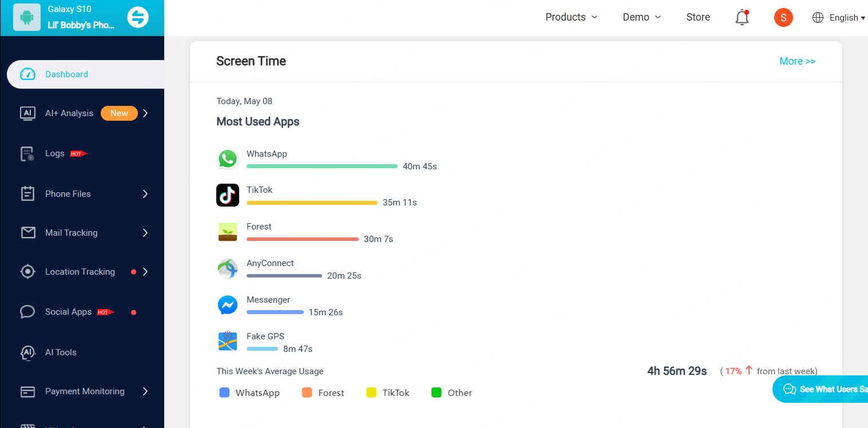Expand the Payment Monitoring submenu chevron
The height and width of the screenshot is (428, 868).
click(145, 391)
